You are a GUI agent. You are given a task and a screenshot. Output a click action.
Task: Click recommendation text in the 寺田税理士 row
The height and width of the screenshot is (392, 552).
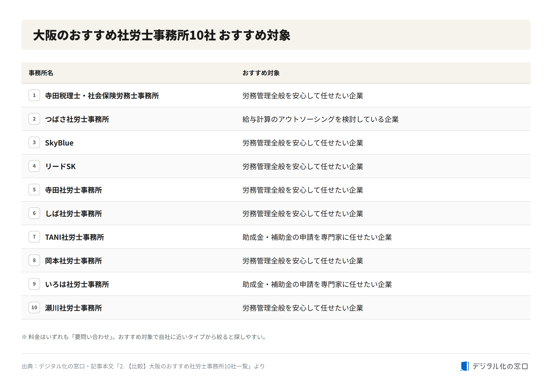[303, 96]
